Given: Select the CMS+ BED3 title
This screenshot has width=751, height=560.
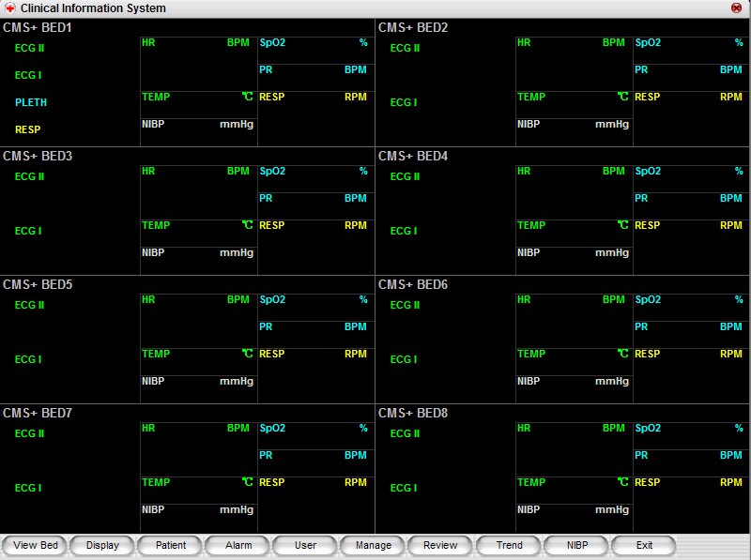Looking at the screenshot, I should click(x=38, y=156).
